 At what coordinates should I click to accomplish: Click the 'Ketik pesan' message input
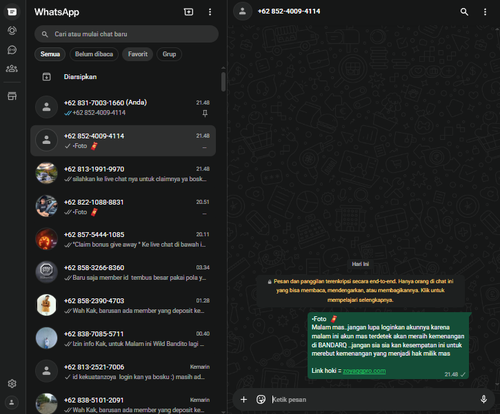(x=373, y=399)
